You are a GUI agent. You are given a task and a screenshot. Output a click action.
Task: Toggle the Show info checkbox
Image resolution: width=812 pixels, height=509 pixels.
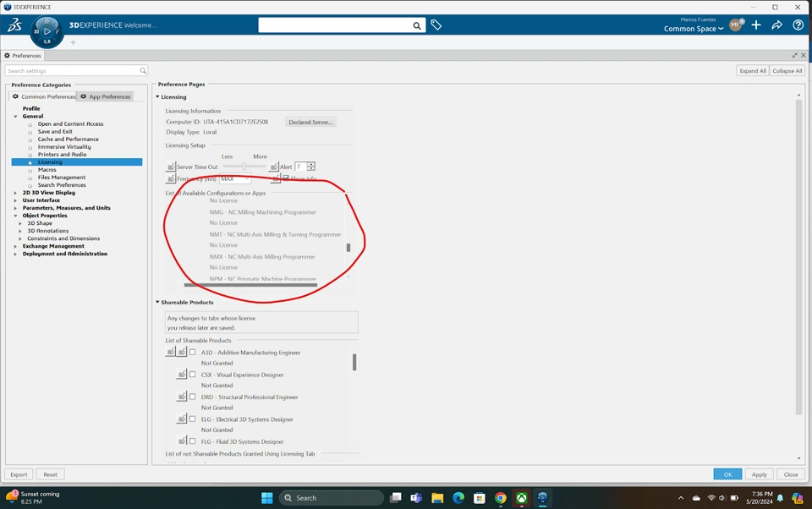coord(286,178)
